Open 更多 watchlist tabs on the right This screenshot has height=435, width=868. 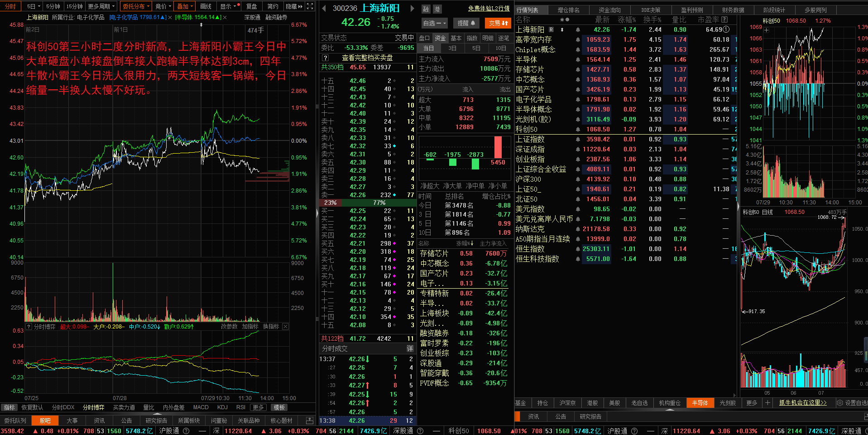752,403
